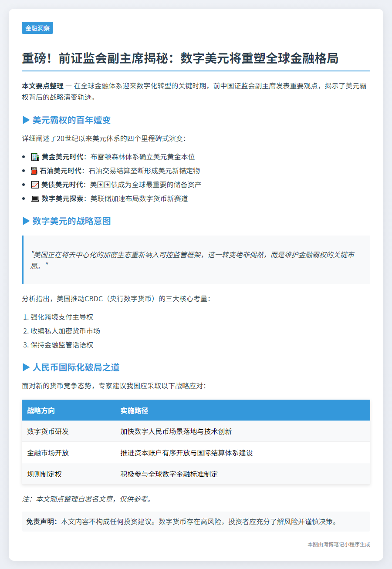Click list item 收编私人加密货币市场
The width and height of the screenshot is (392, 569).
click(x=65, y=331)
